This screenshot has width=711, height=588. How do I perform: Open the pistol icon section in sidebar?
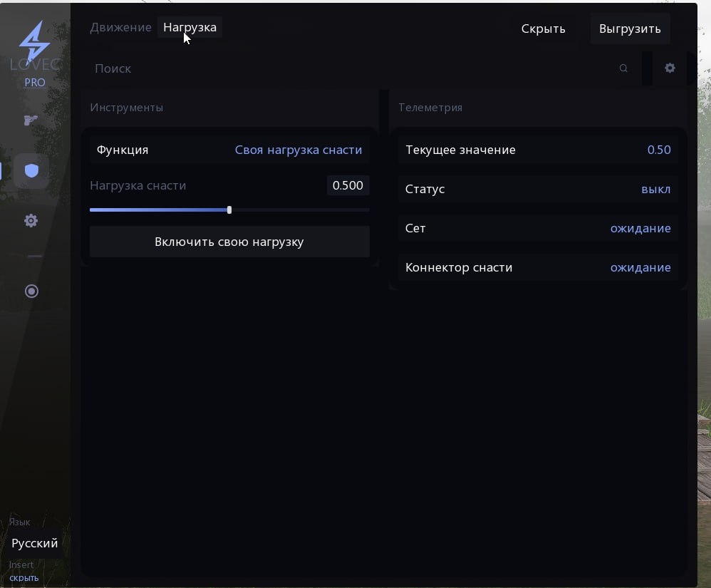pos(31,120)
